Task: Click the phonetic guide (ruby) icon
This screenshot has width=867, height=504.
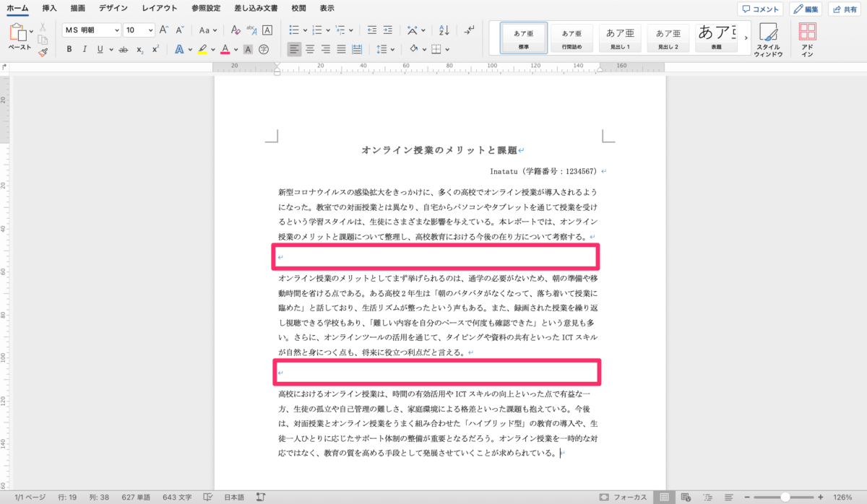Action: (251, 30)
